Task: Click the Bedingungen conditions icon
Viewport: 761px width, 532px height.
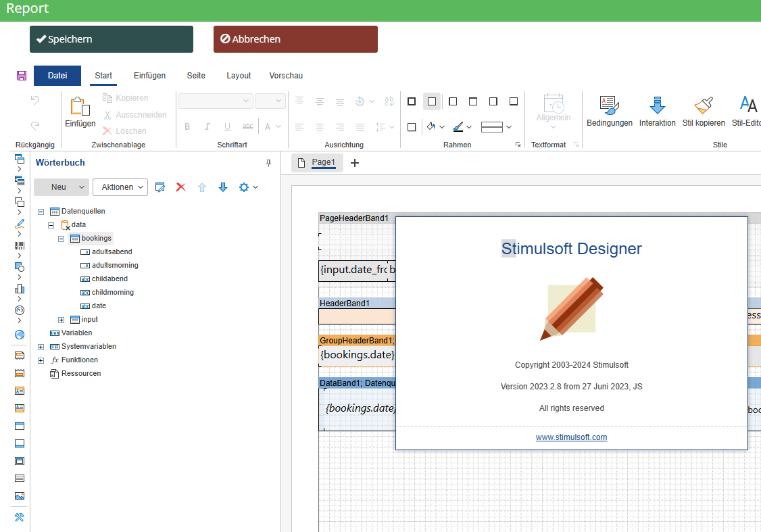Action: tap(610, 111)
